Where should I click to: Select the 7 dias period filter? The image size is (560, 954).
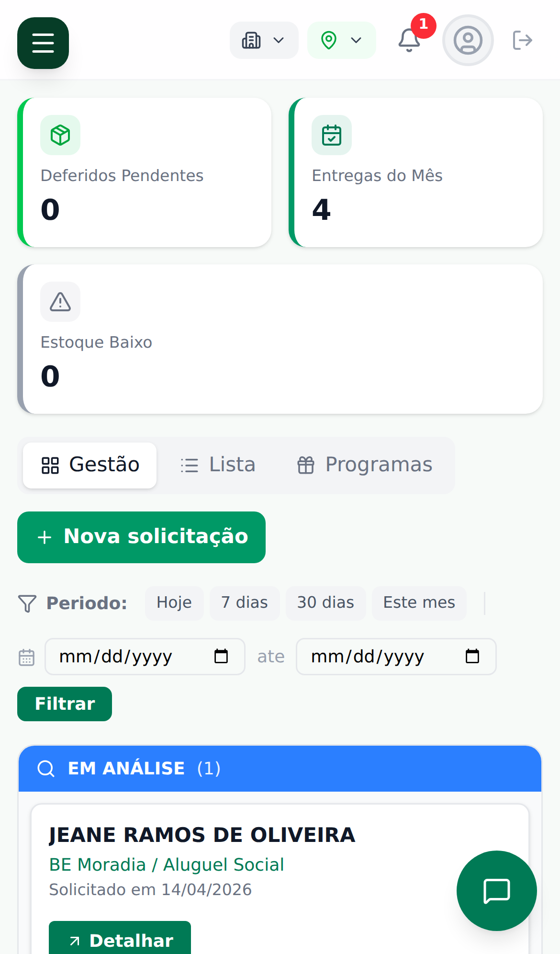tap(244, 603)
